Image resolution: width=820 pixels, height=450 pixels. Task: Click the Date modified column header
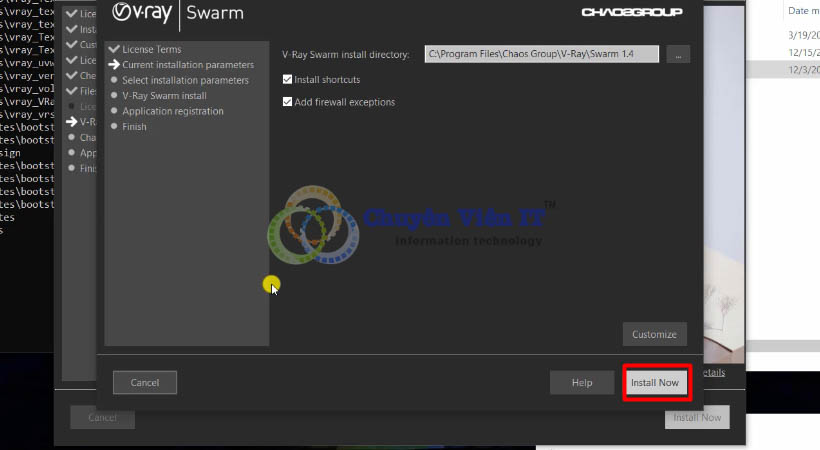tap(803, 11)
